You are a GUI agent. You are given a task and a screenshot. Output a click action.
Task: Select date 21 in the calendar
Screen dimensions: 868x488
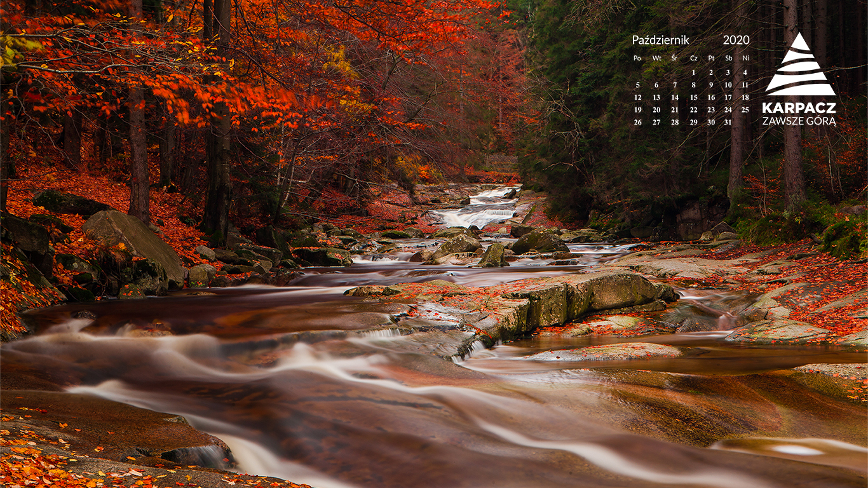click(x=675, y=109)
